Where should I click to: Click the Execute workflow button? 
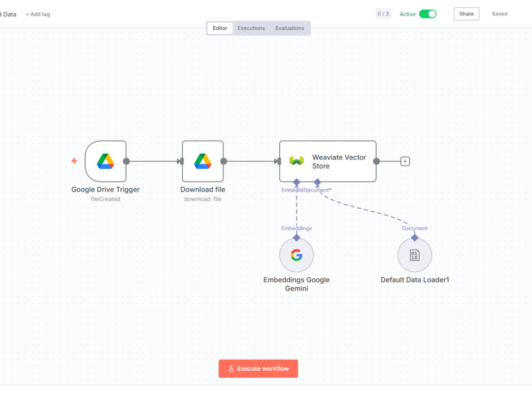(258, 369)
